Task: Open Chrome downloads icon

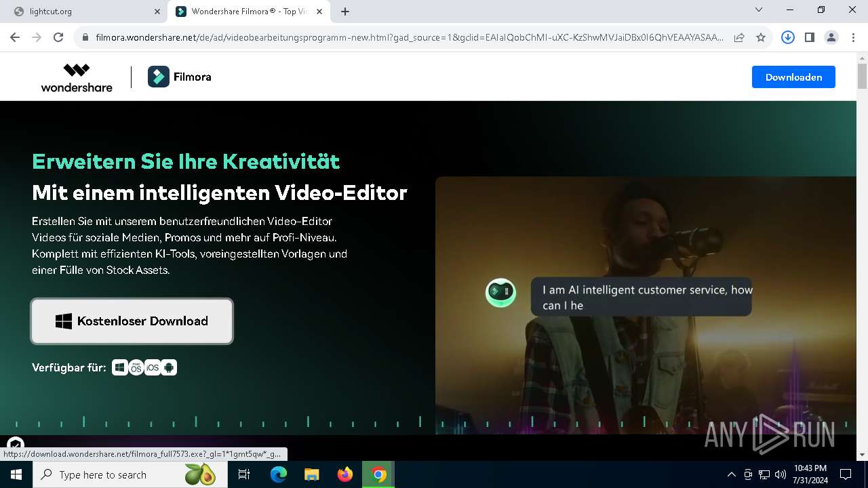Action: [x=788, y=37]
